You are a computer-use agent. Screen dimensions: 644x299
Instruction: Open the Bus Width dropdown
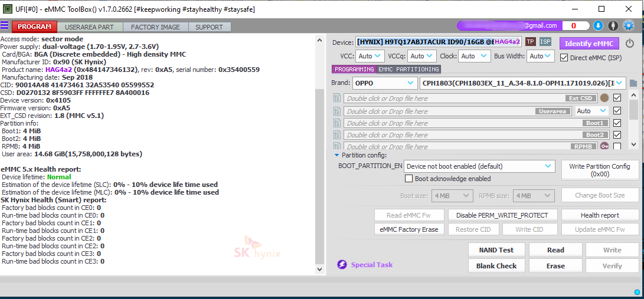541,56
